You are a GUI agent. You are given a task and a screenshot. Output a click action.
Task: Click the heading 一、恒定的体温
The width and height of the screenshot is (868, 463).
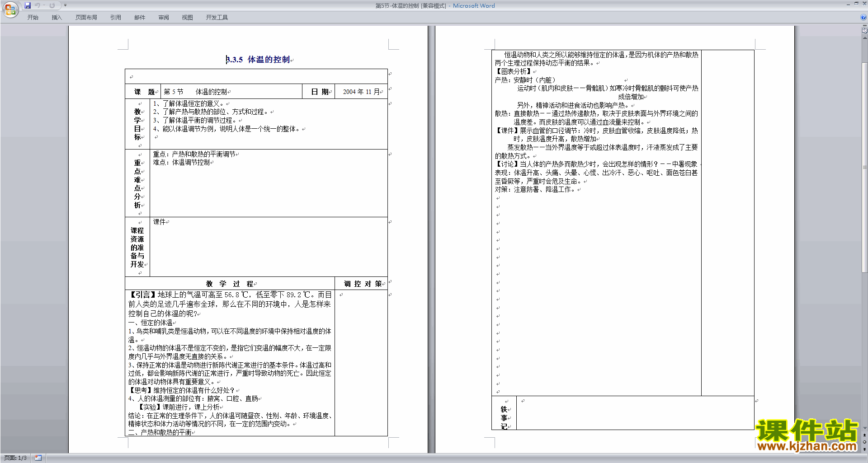pyautogui.click(x=150, y=323)
